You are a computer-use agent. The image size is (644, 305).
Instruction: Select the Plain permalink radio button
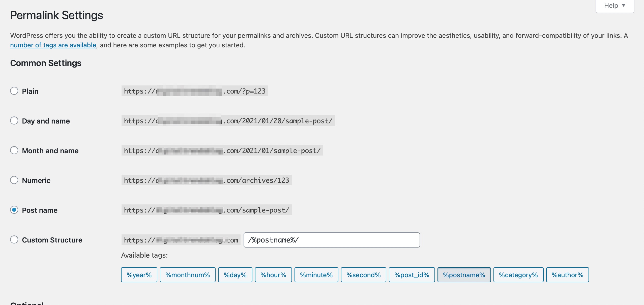pyautogui.click(x=14, y=90)
